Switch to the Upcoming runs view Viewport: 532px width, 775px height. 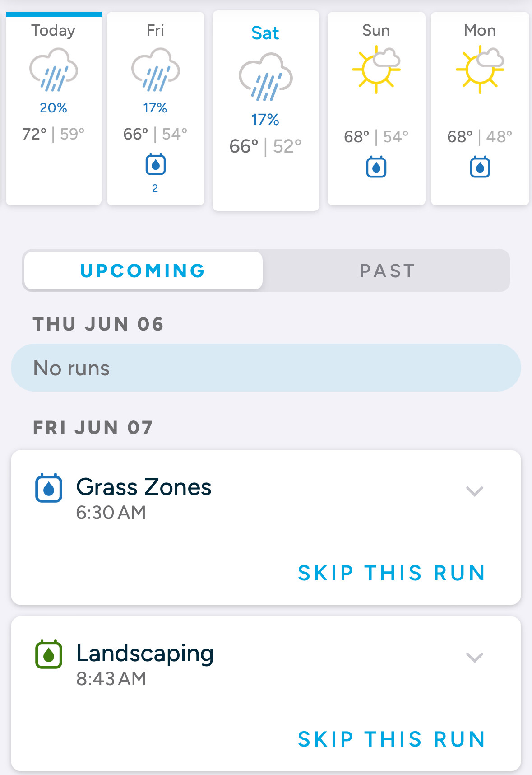pos(143,271)
